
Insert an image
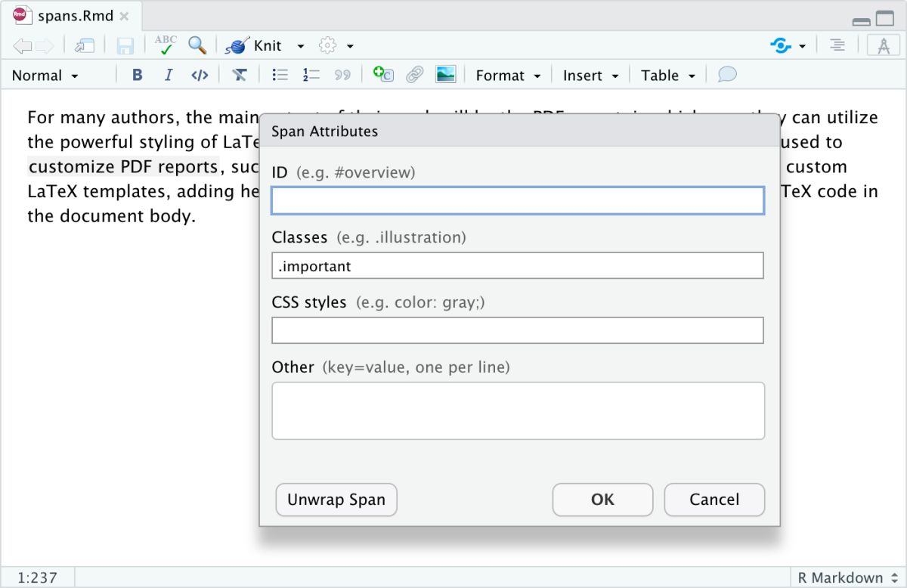tap(446, 75)
